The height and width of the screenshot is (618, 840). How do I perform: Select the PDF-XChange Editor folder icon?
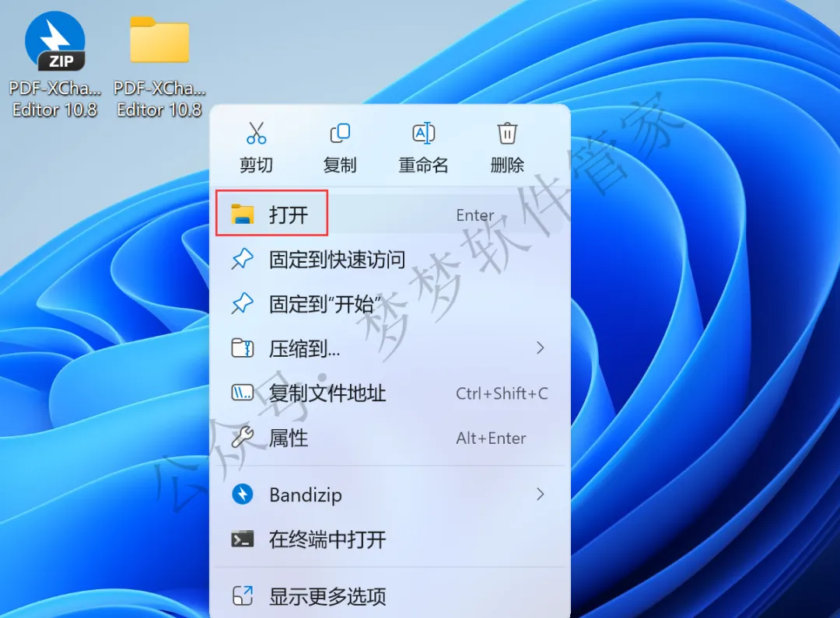[x=159, y=40]
